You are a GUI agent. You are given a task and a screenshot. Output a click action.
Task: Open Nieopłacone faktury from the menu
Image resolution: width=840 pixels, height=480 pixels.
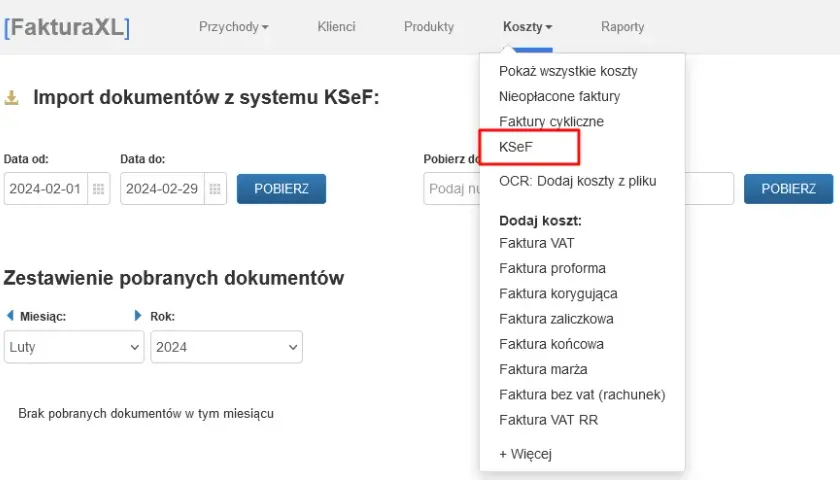[x=559, y=96]
